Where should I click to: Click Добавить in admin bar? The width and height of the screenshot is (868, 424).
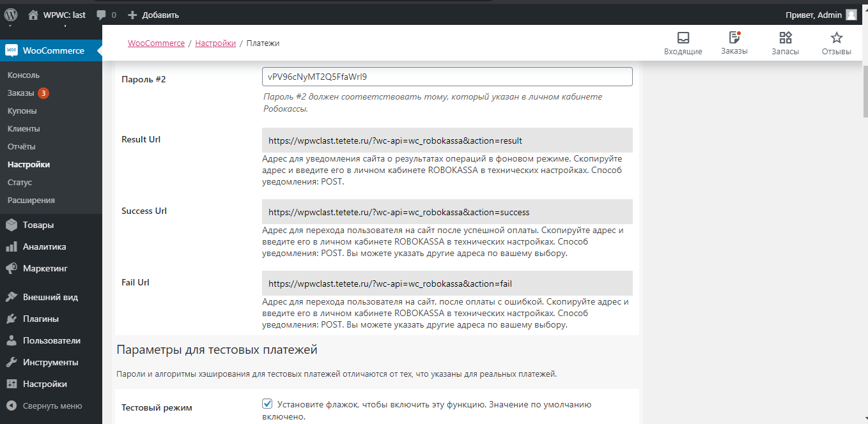[160, 15]
